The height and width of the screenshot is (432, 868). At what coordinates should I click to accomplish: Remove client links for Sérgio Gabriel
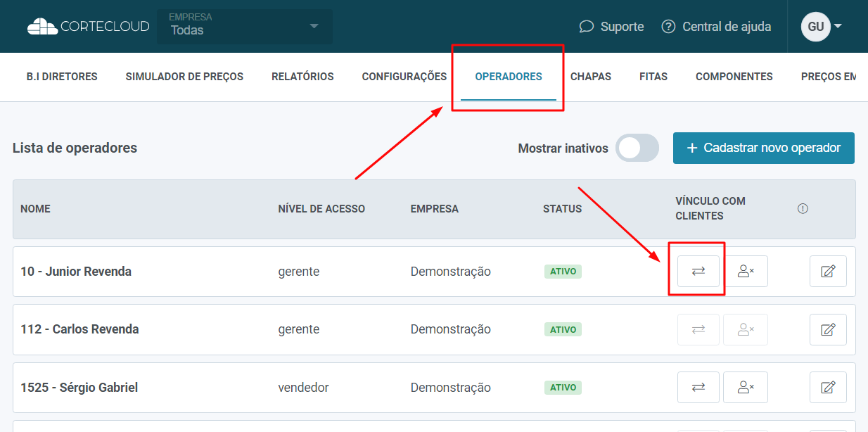click(x=746, y=387)
